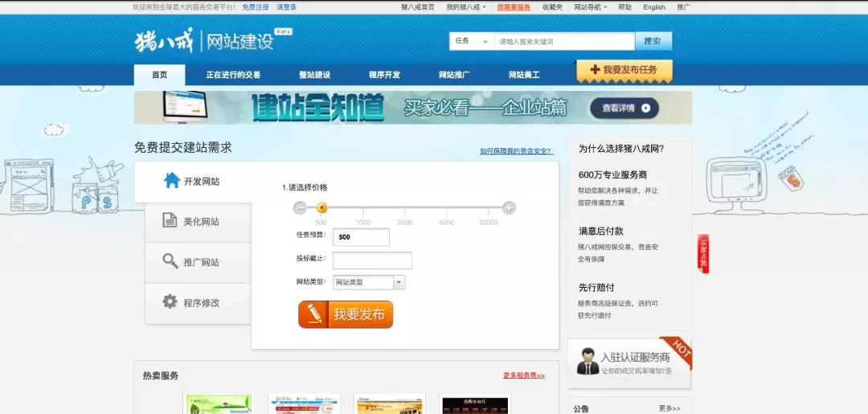Image resolution: width=868 pixels, height=414 pixels.
Task: Click the gear icon beside 程序修改
Action: click(170, 302)
